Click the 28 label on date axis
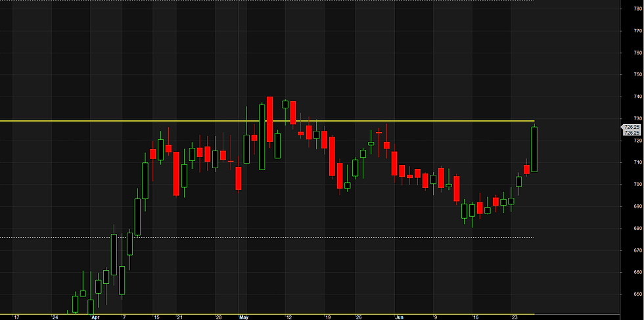Screen dimensions: 644x320 (x=219, y=317)
